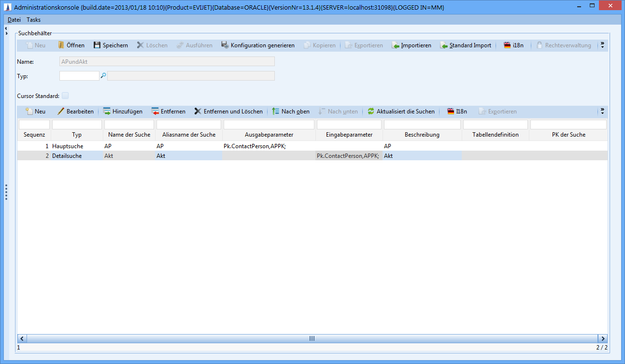Open the Datei menu
This screenshot has height=364, width=625.
pos(14,20)
